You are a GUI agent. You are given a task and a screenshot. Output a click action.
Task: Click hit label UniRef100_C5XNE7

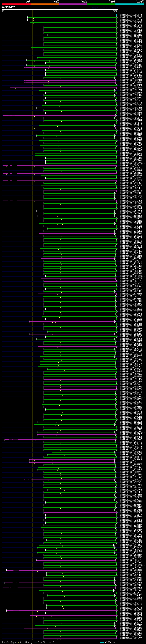pyautogui.click(x=131, y=50)
